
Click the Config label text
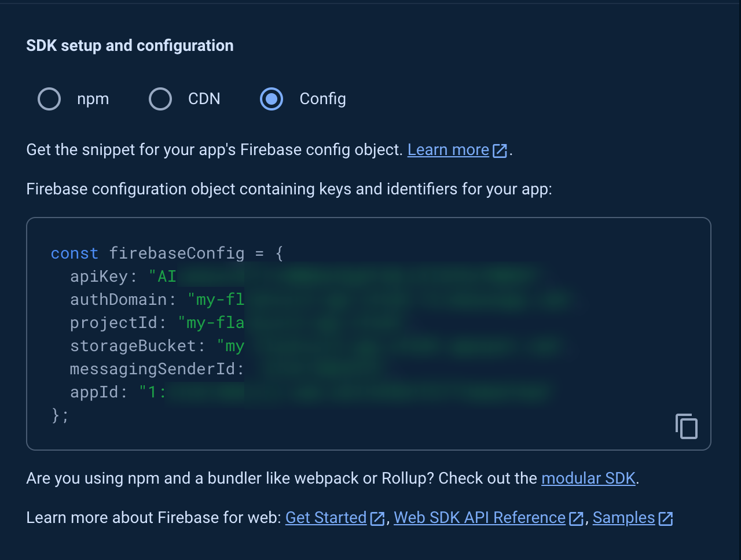[x=322, y=99]
